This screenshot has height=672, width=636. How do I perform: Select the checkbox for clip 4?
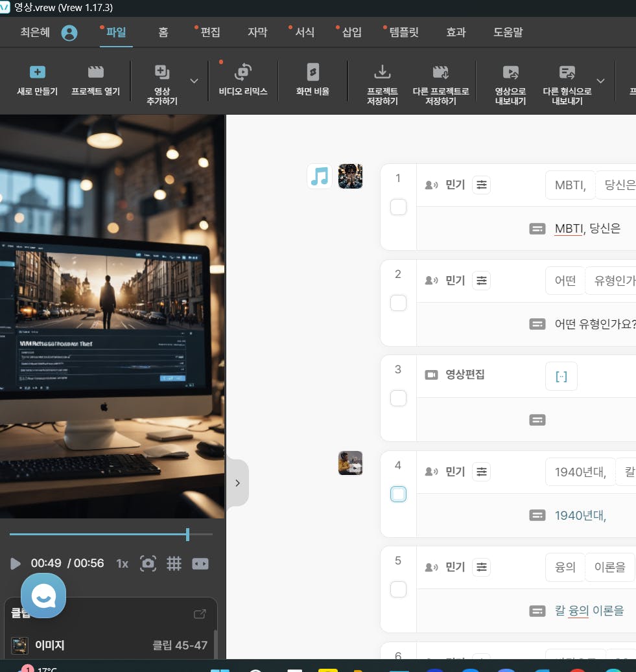398,494
